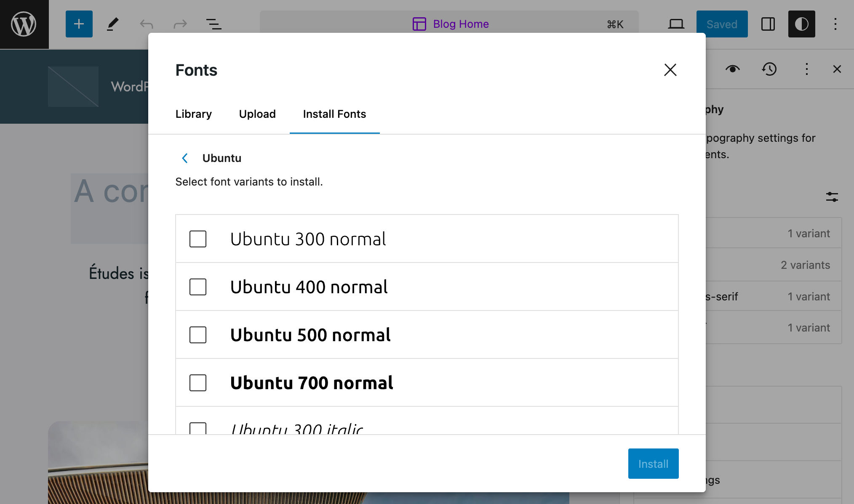
Task: Open the typography font filter settings icon
Action: [x=831, y=196]
